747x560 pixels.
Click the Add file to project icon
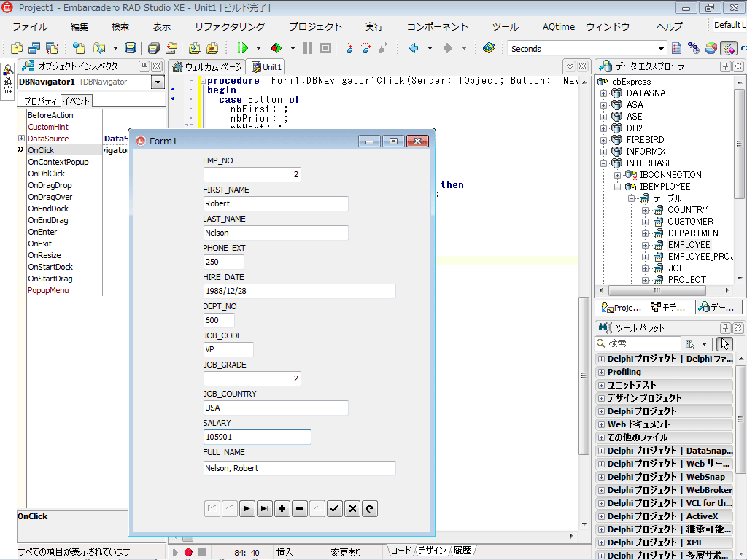click(x=194, y=48)
